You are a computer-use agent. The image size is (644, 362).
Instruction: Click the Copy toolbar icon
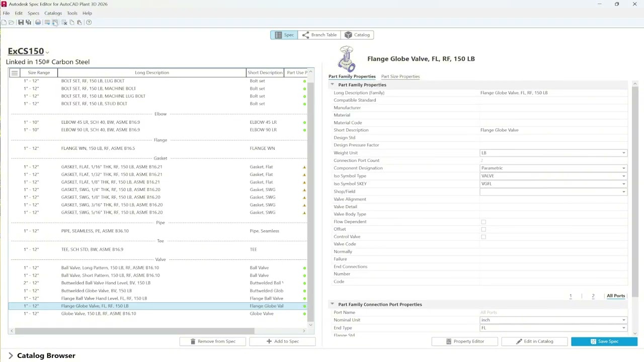point(71,22)
